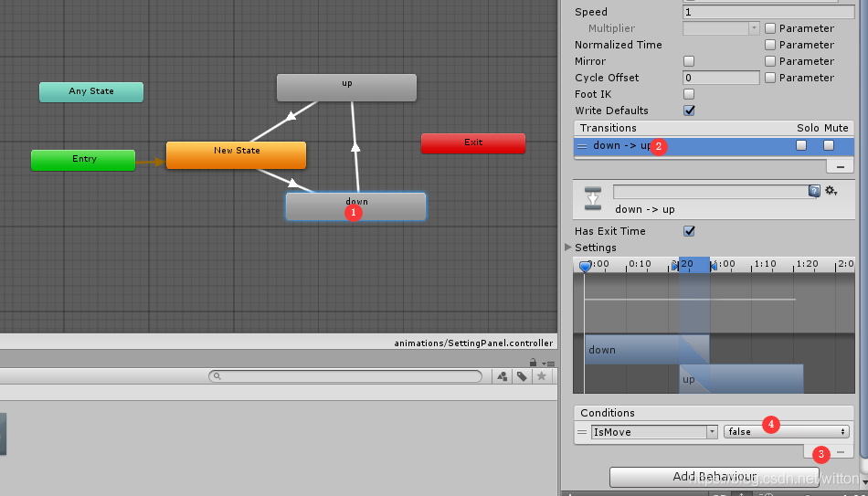Remove the selected transition with the minus button

[x=841, y=166]
